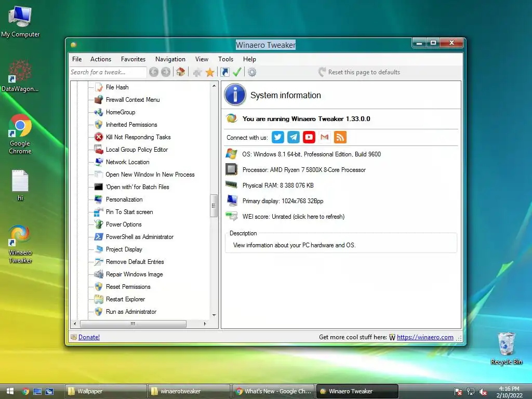Click the muted volume tray icon
The image size is (532, 399).
click(483, 392)
